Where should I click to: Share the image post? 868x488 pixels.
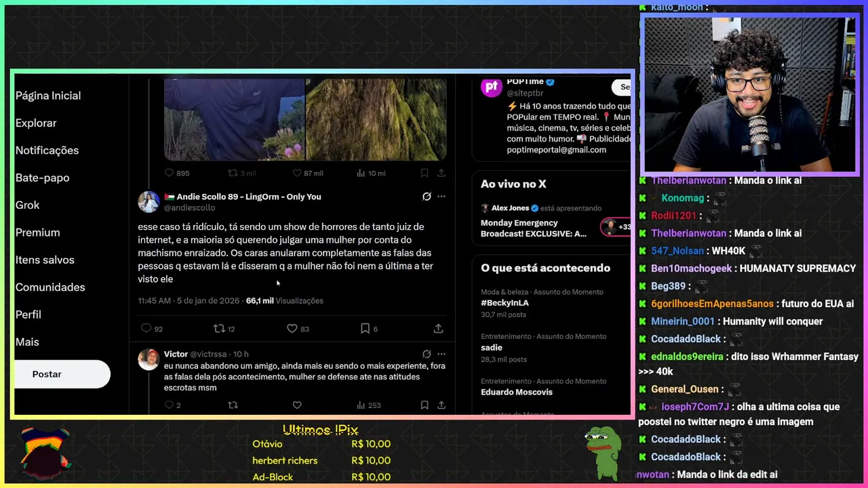pyautogui.click(x=441, y=173)
